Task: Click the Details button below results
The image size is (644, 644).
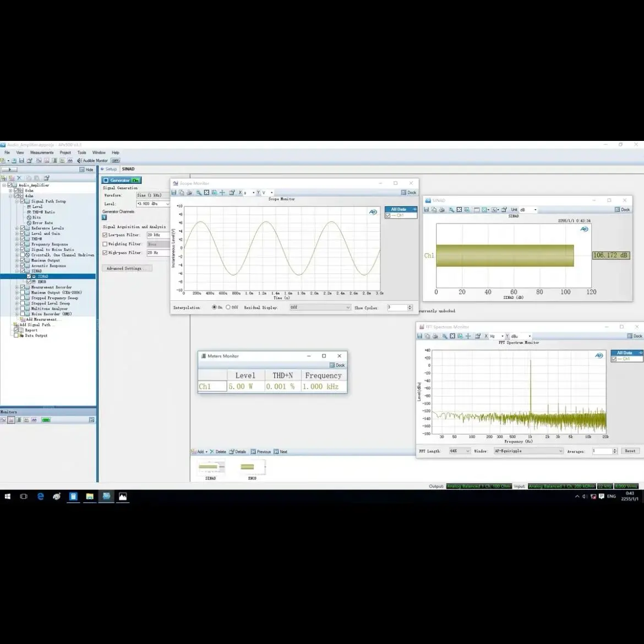Action: click(238, 452)
